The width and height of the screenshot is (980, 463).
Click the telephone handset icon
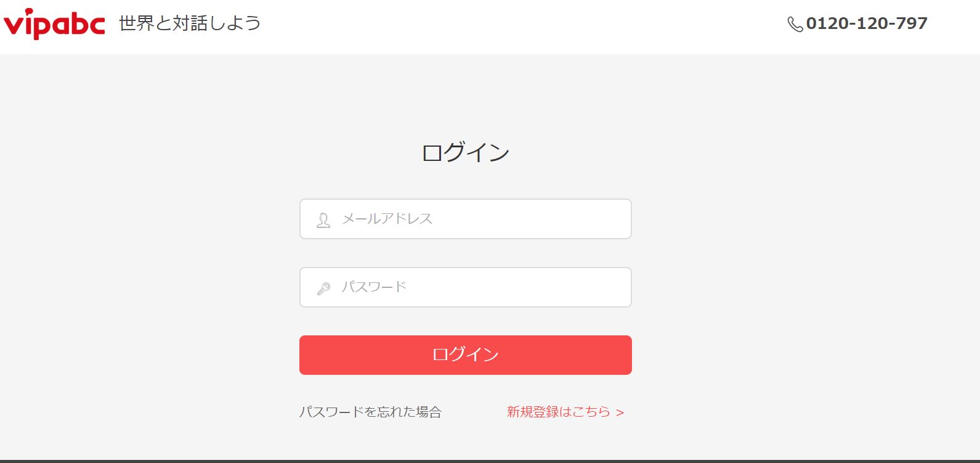pos(795,24)
